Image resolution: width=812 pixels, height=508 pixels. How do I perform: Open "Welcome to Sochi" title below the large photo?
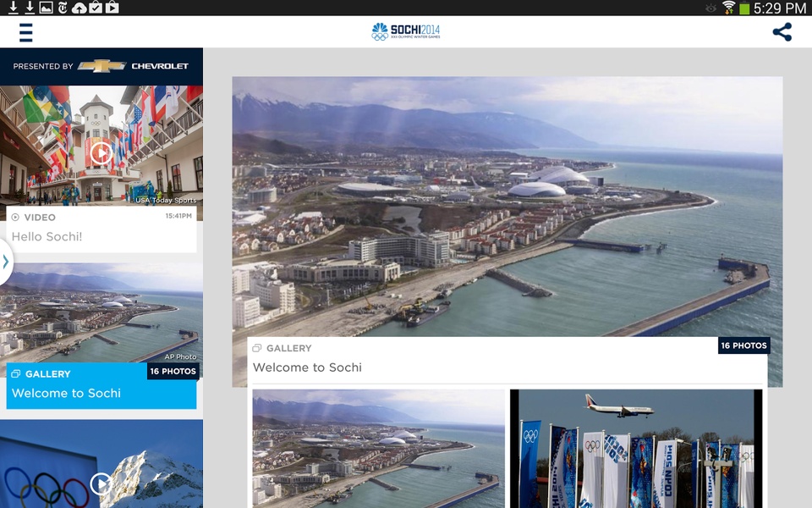[307, 367]
